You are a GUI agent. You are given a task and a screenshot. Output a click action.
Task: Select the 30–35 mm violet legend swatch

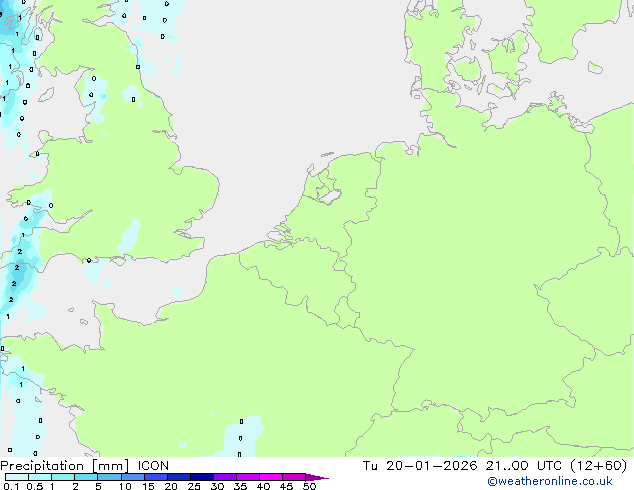tap(224, 477)
